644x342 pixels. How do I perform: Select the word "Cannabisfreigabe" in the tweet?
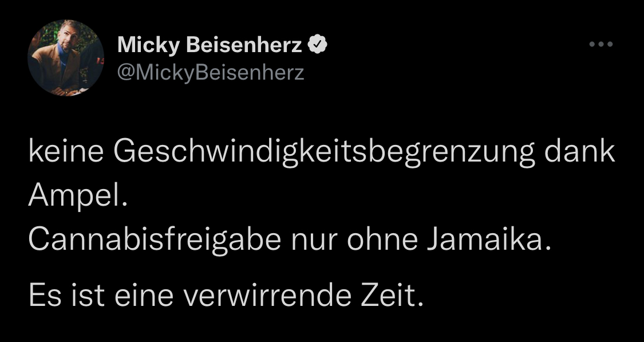155,241
